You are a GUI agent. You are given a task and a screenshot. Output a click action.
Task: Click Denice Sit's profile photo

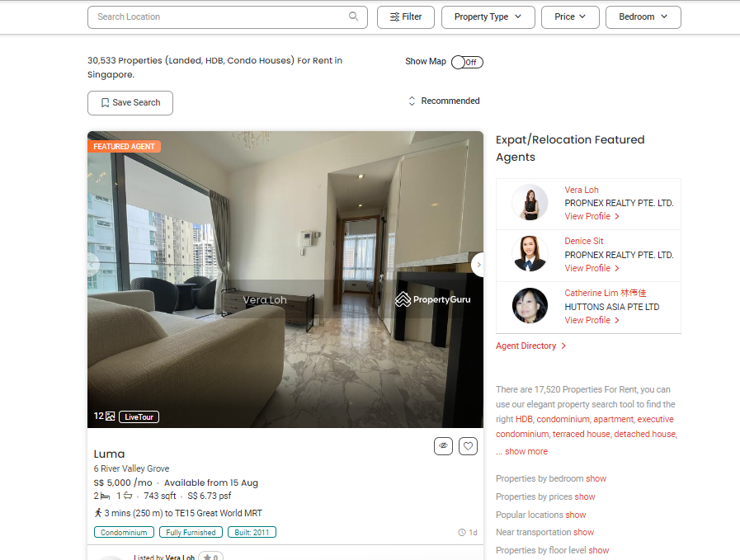pos(530,254)
